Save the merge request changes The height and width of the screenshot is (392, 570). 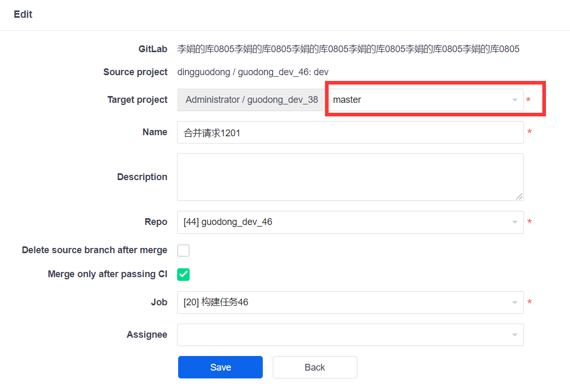pos(220,367)
